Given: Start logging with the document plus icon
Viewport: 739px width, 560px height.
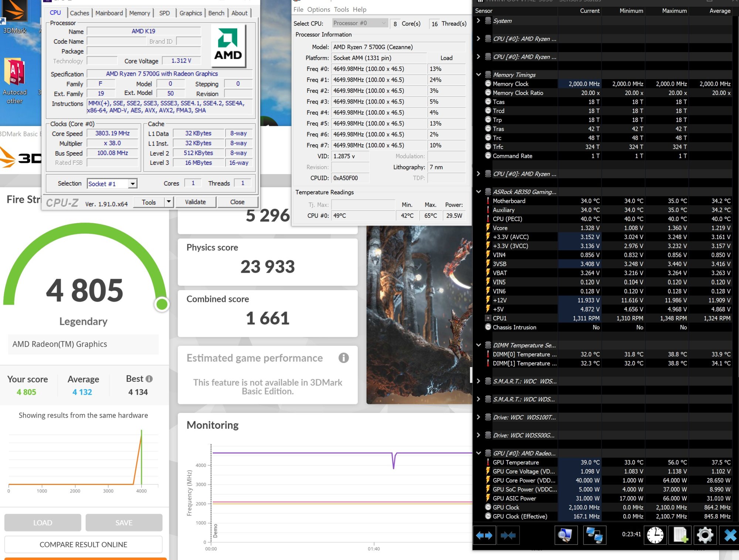Looking at the screenshot, I should (x=680, y=535).
